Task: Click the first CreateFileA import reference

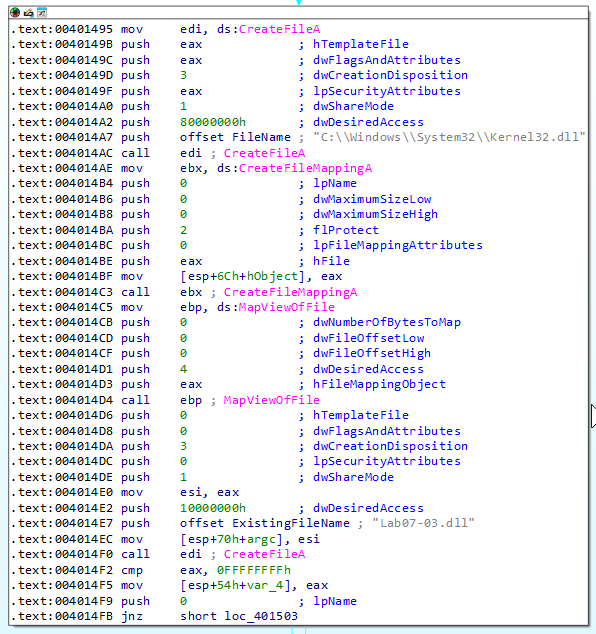Action: click(x=279, y=29)
